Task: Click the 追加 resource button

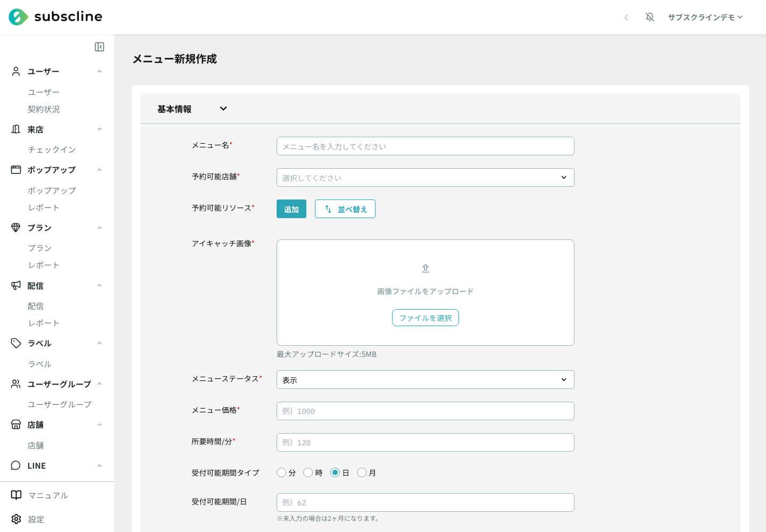Action: point(292,209)
